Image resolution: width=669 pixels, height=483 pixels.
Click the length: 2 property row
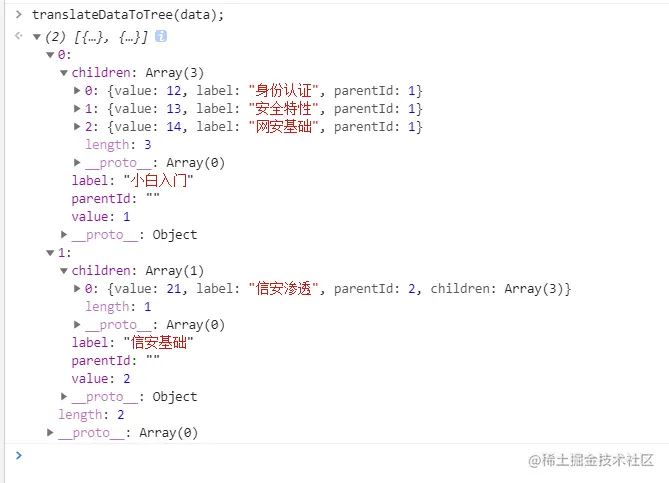coord(91,414)
